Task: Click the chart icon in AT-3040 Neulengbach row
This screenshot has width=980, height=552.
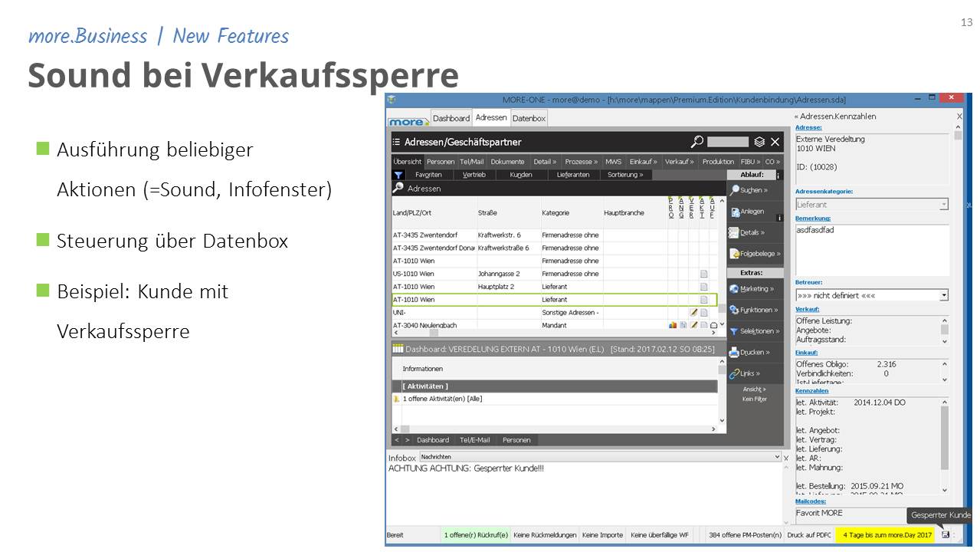Action: [x=673, y=325]
